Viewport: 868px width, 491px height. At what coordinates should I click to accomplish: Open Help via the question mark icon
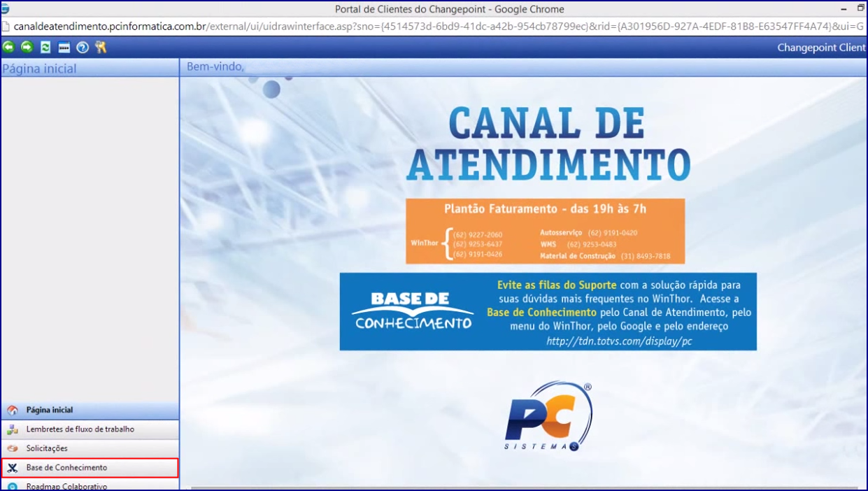[83, 48]
